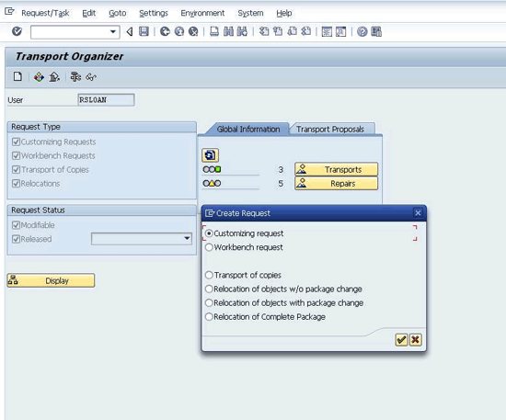
Task: Toggle the Customizing Requests checkbox
Action: pyautogui.click(x=16, y=142)
